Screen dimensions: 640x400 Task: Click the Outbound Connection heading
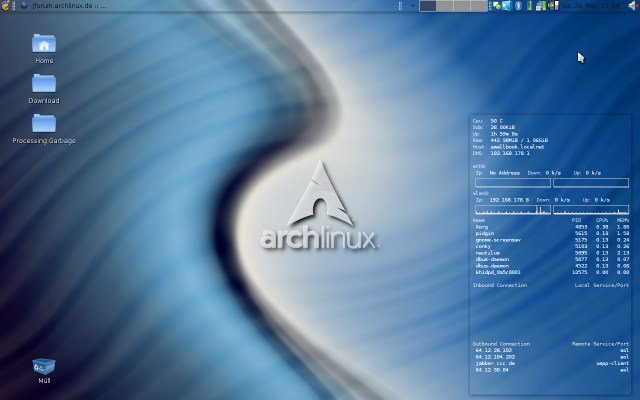[x=501, y=344]
